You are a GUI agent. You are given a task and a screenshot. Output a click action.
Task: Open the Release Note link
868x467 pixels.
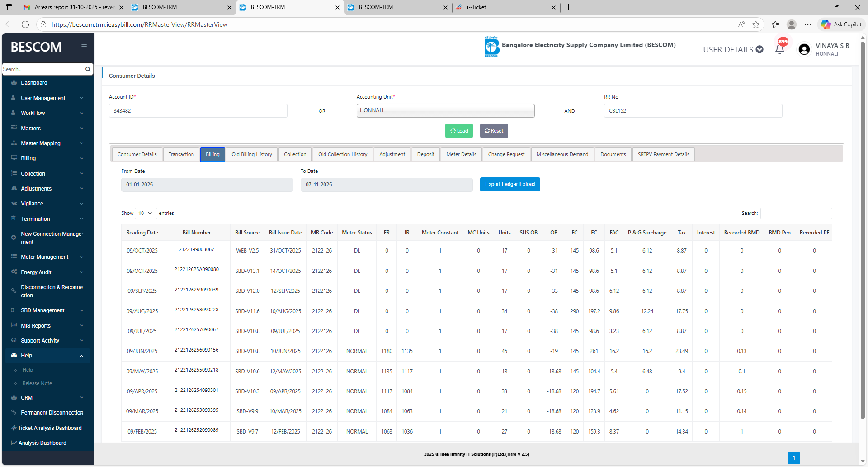[x=37, y=383]
